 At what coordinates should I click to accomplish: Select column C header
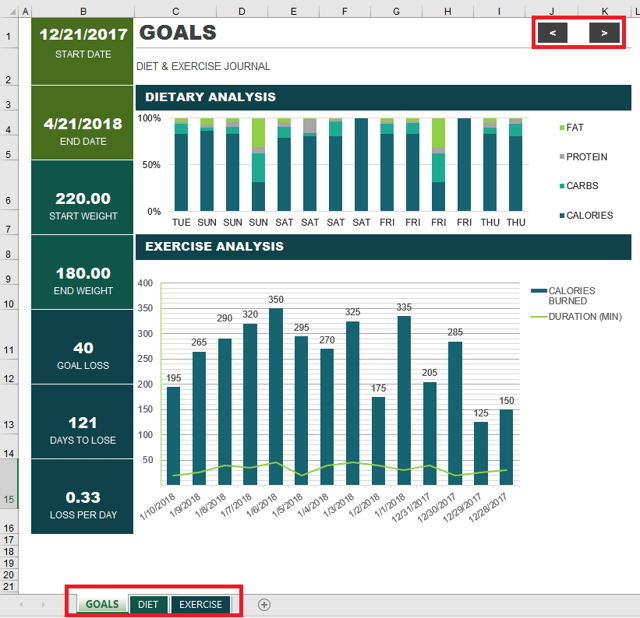(x=176, y=11)
